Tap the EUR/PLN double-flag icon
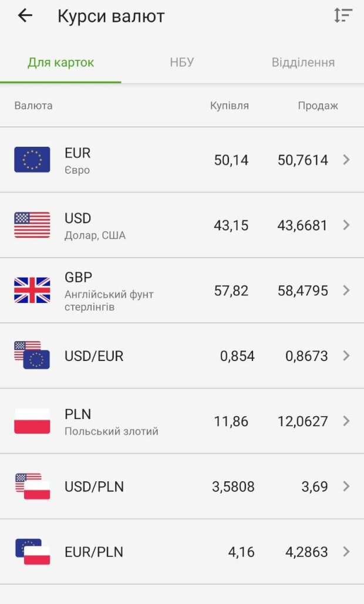The height and width of the screenshot is (604, 364). tap(32, 551)
